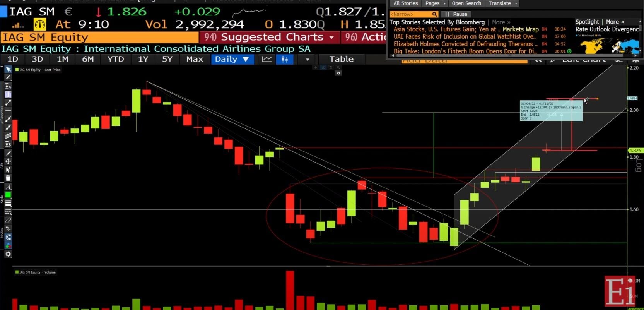The height and width of the screenshot is (310, 644).
Task: Open the Asia Stocks Markets Wrap story
Action: coord(466,29)
